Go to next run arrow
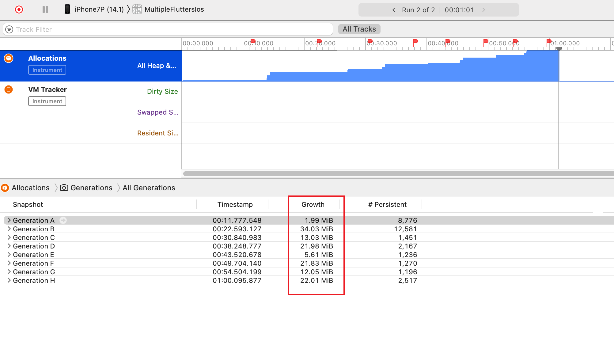This screenshot has height=364, width=614. 483,10
